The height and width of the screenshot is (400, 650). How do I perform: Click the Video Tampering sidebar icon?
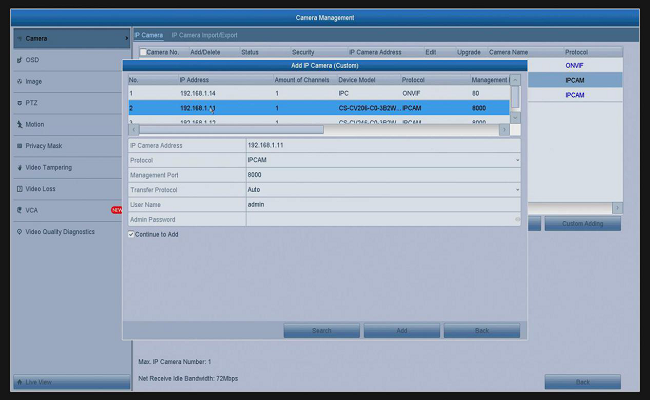19,167
